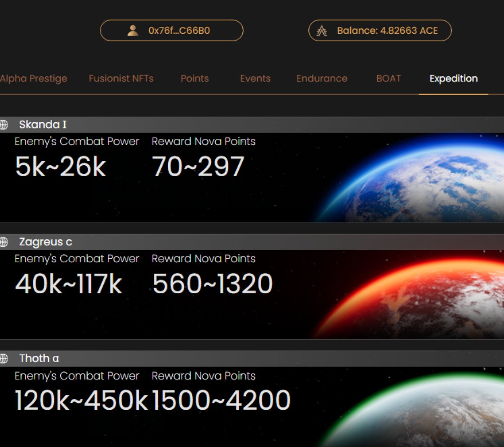Click the globe icon beside Zagreus c
504x447 pixels.
click(x=4, y=242)
